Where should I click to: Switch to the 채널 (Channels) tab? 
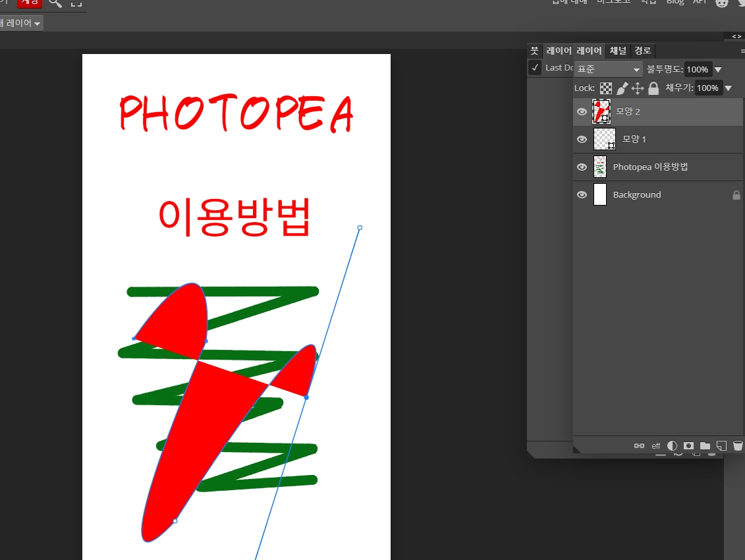[618, 50]
